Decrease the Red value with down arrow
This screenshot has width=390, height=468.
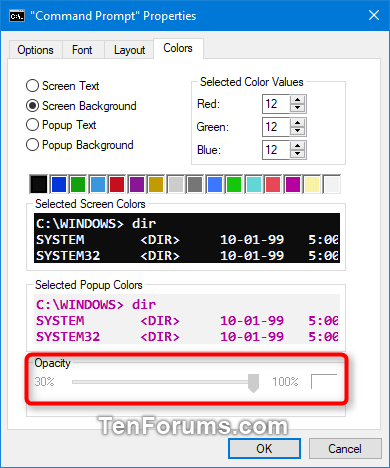point(298,108)
